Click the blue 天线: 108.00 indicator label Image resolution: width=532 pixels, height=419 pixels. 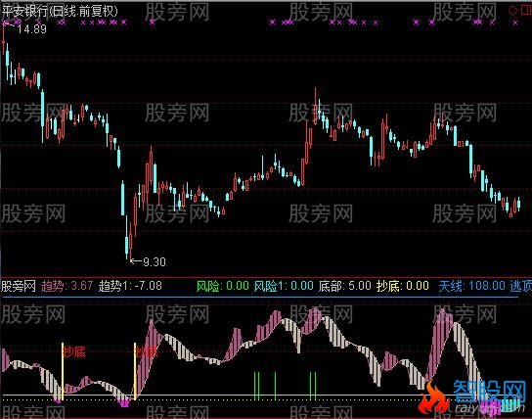pos(471,286)
